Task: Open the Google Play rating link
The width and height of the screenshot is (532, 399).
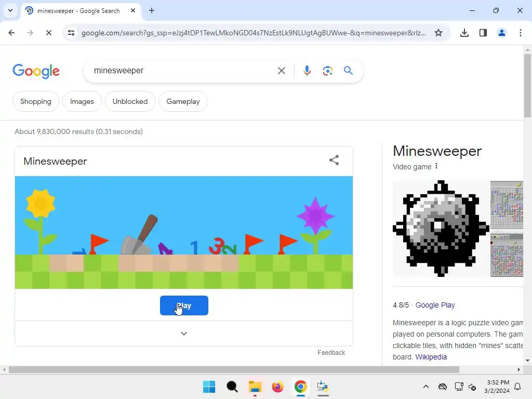Action: point(435,305)
